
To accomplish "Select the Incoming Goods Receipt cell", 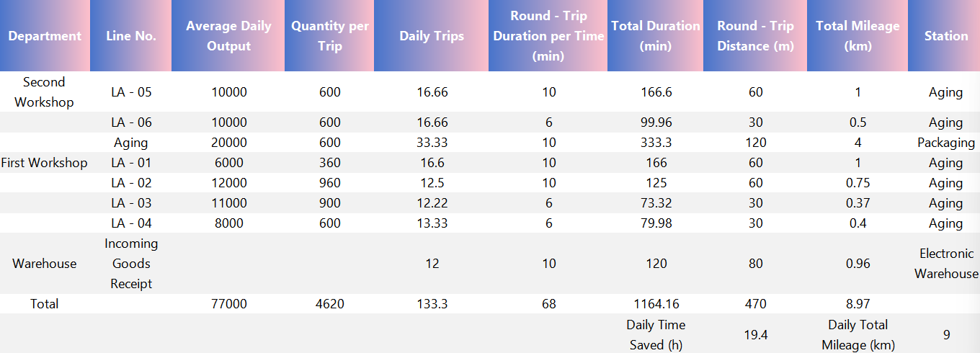I will [131, 264].
